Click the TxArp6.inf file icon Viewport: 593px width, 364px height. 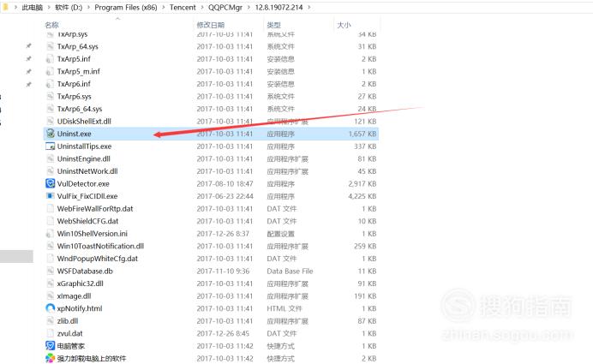(50, 84)
